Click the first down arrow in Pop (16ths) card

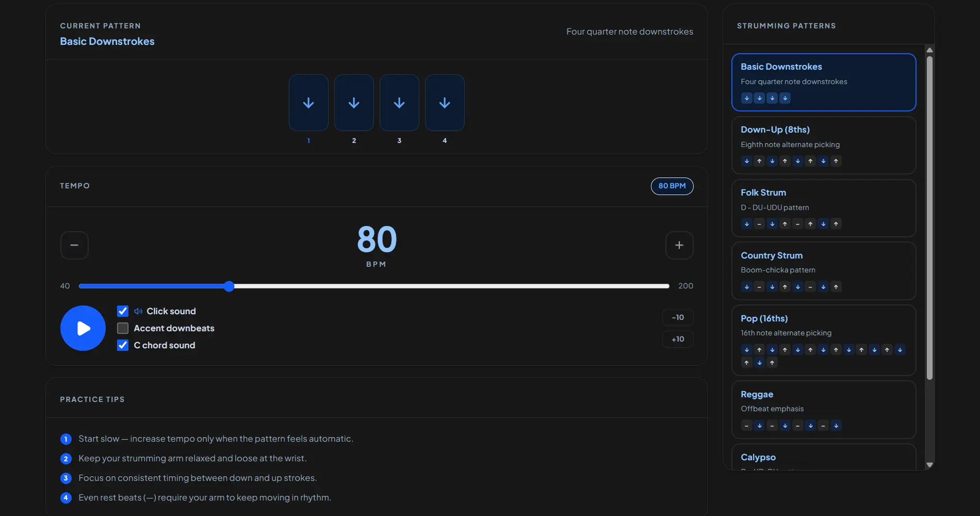pos(746,350)
